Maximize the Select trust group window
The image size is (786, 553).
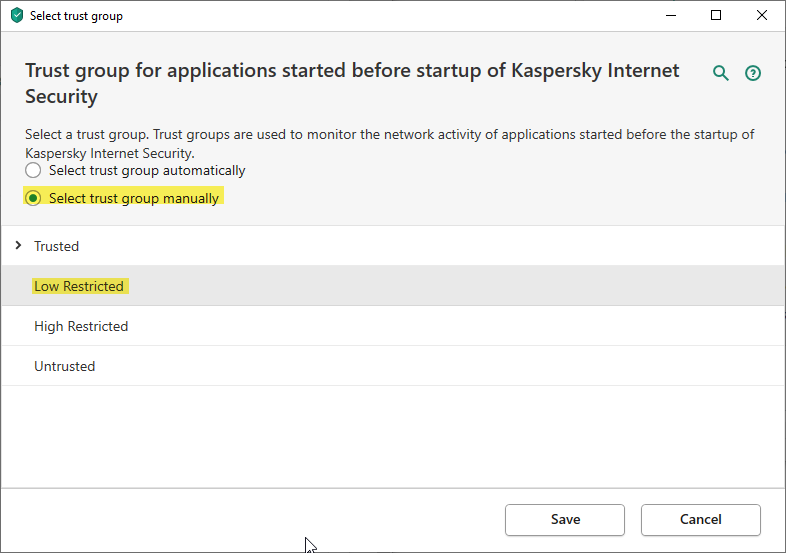716,16
